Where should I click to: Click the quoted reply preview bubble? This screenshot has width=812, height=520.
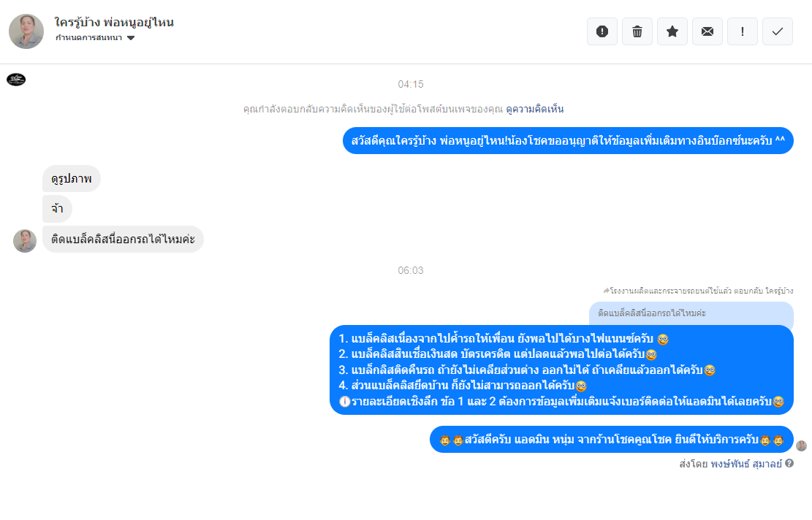pos(691,313)
